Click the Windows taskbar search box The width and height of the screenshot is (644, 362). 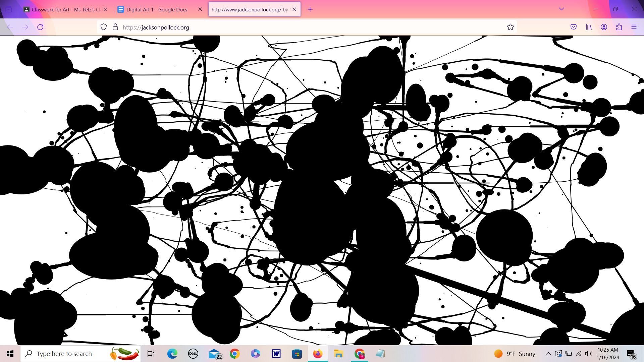point(67,354)
